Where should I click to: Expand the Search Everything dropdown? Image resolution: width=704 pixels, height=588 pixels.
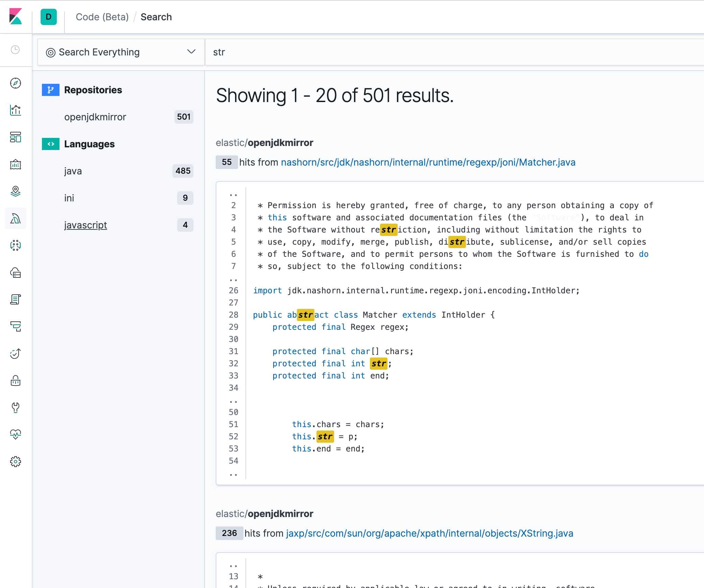pyautogui.click(x=121, y=52)
